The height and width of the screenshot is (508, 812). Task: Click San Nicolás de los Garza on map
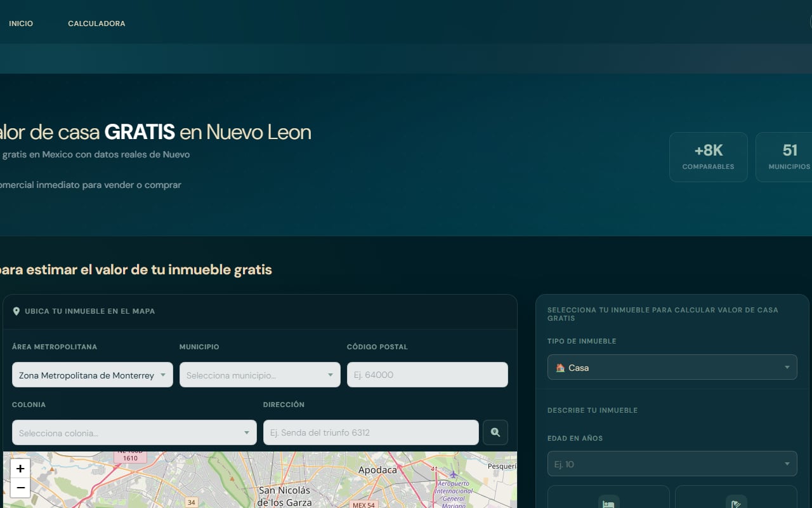tap(285, 496)
